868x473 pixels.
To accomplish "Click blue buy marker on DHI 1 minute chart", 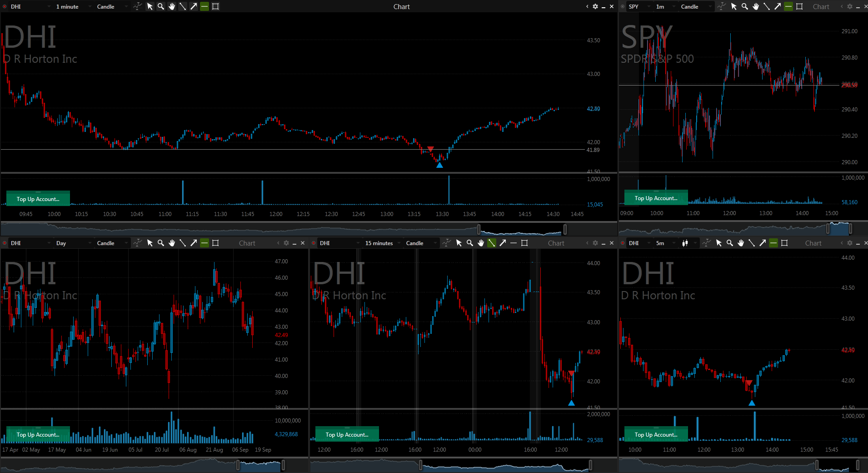I will pos(439,165).
